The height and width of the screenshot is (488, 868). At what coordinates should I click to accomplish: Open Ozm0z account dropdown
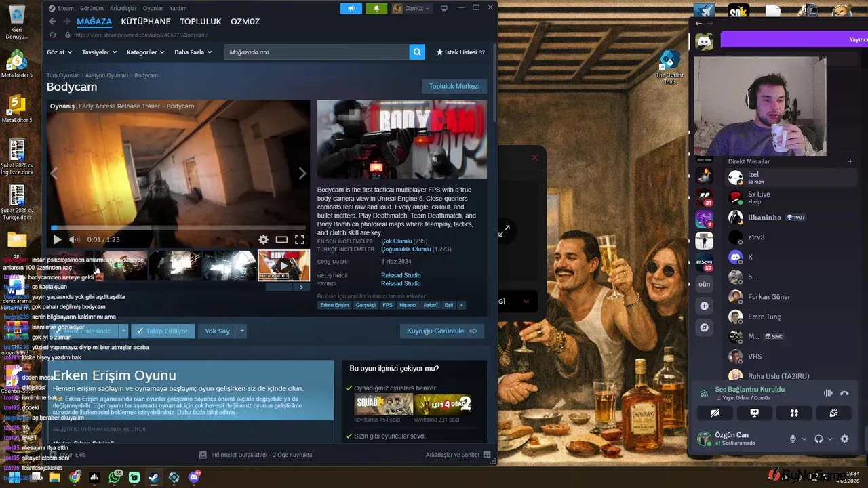(x=412, y=9)
